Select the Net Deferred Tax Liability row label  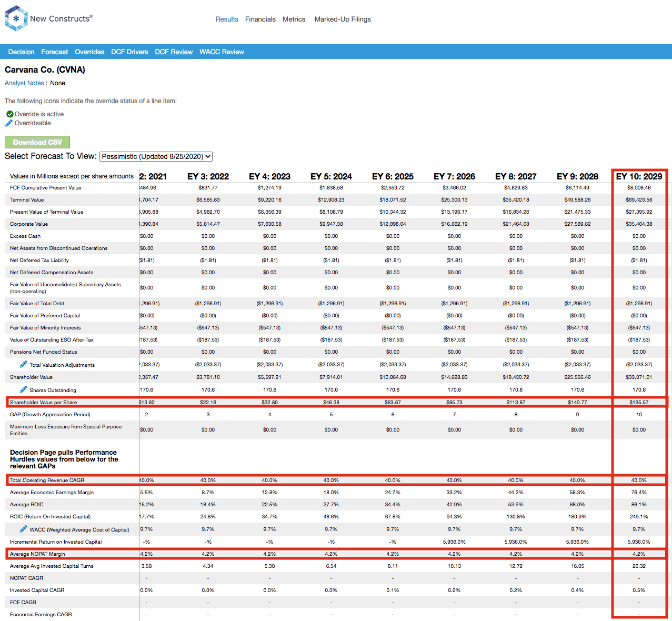click(39, 260)
